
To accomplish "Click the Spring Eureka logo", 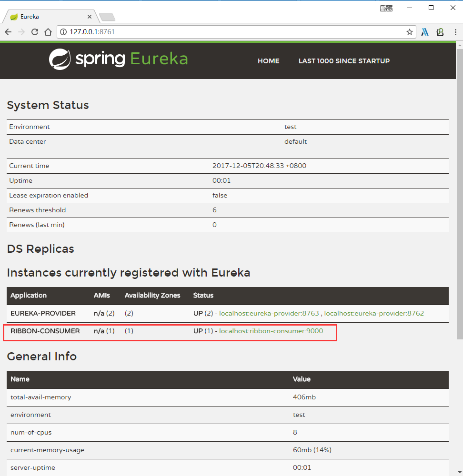I will coord(118,59).
